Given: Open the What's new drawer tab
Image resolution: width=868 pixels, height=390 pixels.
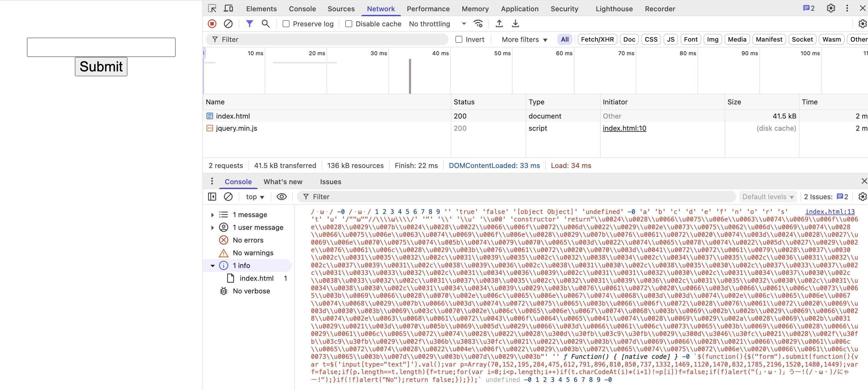Looking at the screenshot, I should pos(283,182).
